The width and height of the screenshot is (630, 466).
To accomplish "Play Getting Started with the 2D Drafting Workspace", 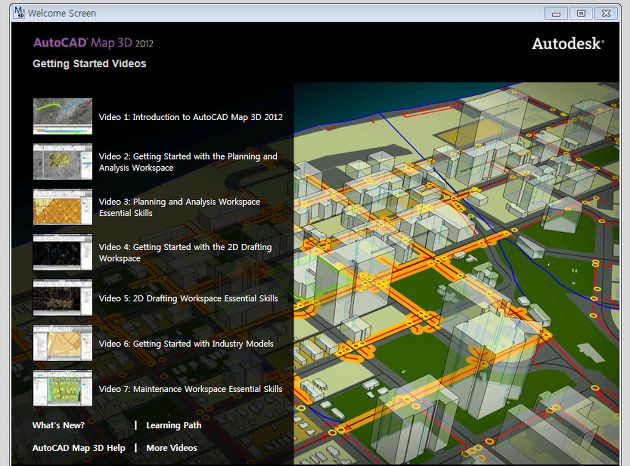I will coord(185,253).
